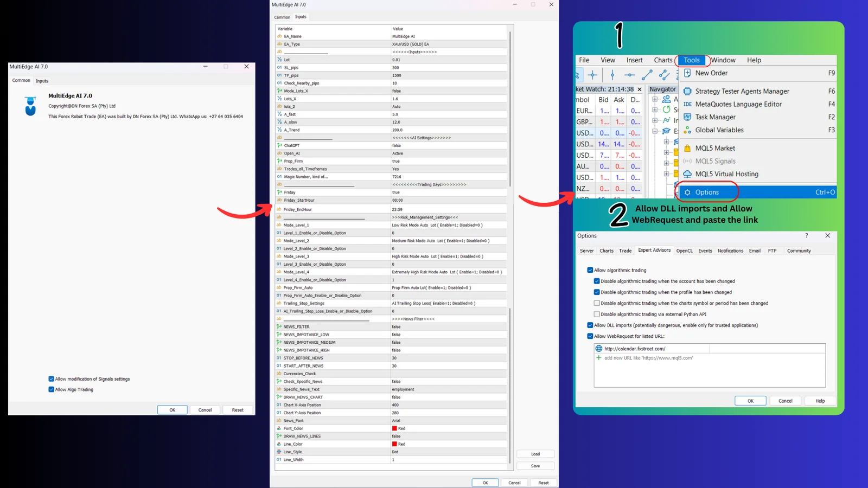Image resolution: width=868 pixels, height=488 pixels.
Task: Click the New Order icon in Tools menu
Action: coord(687,73)
